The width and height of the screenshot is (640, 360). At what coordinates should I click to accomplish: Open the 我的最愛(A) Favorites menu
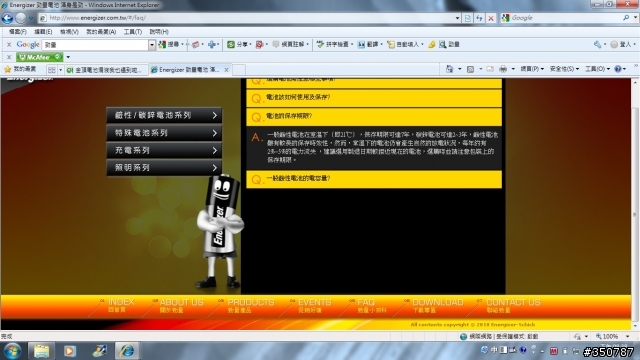click(x=101, y=31)
